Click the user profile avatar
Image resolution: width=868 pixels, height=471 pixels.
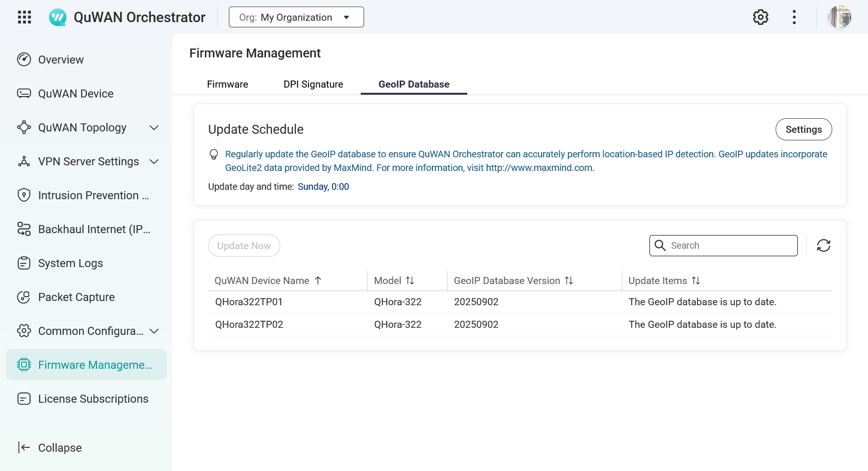(839, 17)
